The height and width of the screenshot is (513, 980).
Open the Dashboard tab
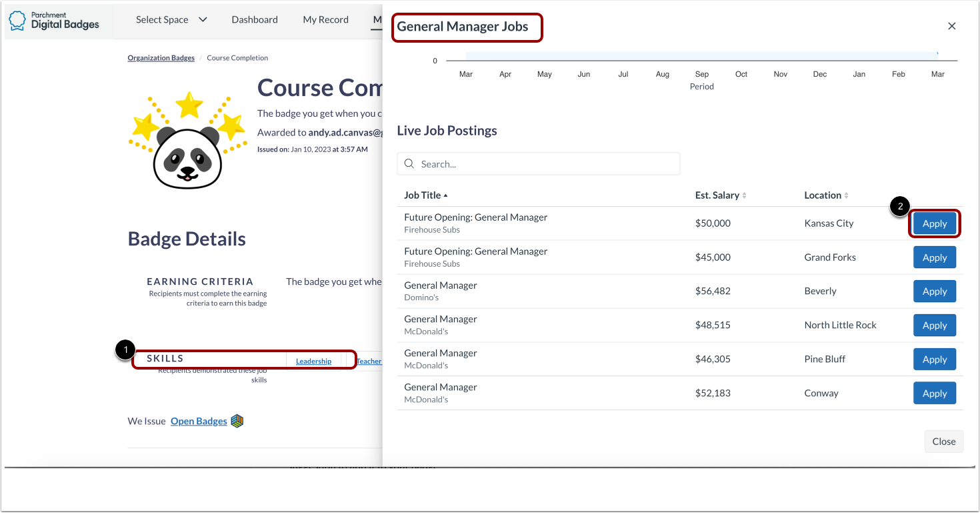pos(255,20)
